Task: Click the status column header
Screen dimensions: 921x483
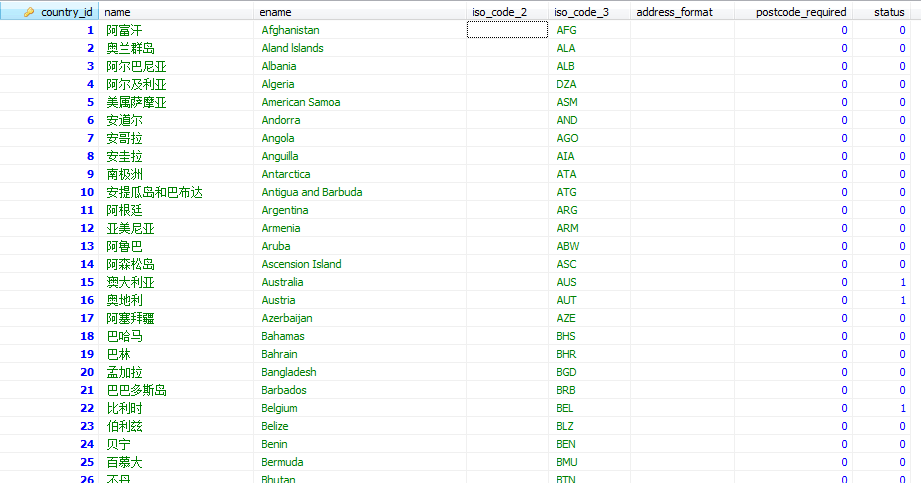Action: coord(887,12)
